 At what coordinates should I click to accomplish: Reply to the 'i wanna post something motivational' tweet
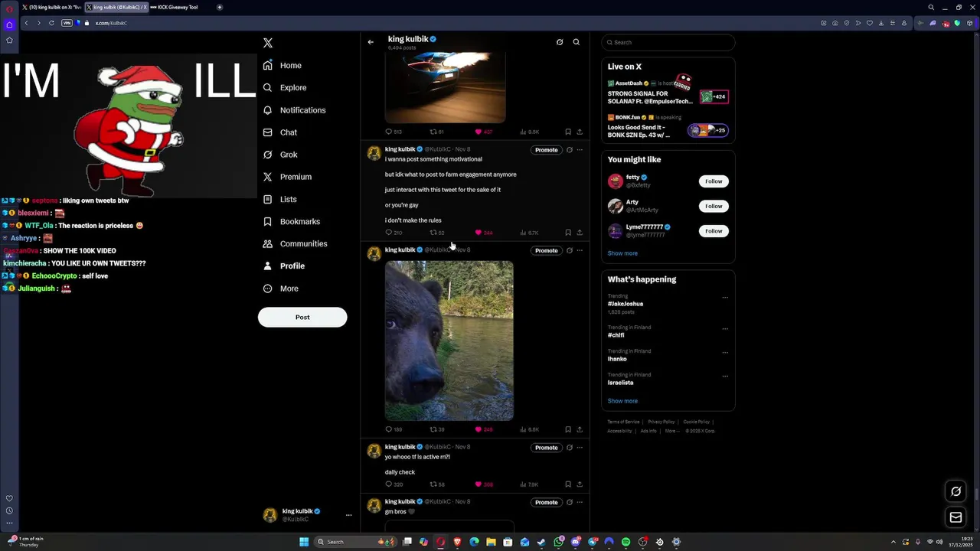click(389, 233)
